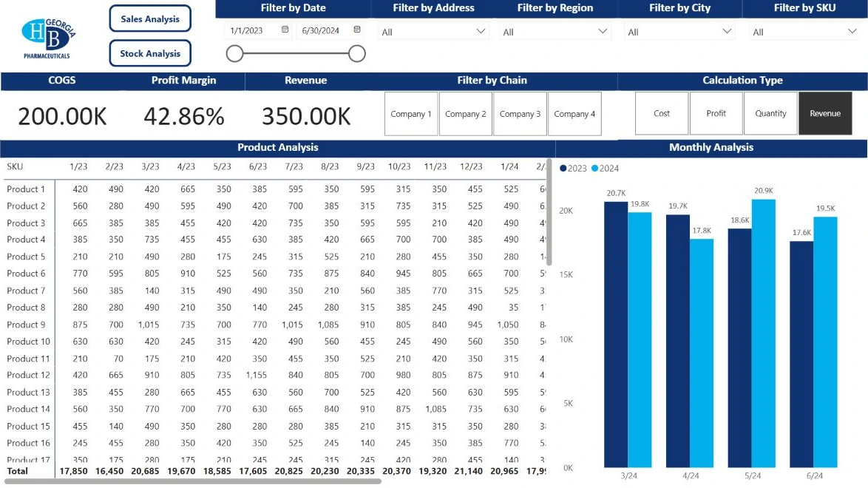Click the COGS value 200.00K card

(x=62, y=117)
